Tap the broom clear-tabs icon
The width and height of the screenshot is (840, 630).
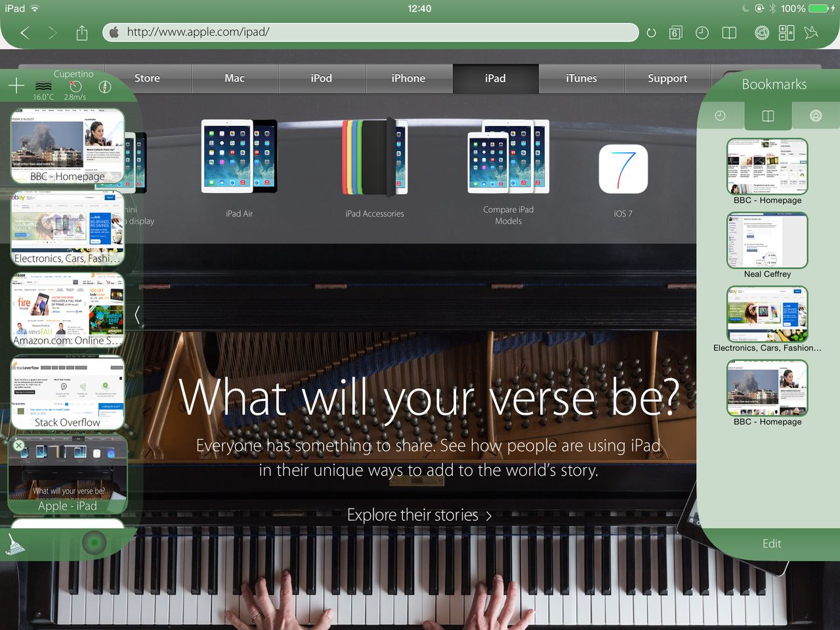14,543
